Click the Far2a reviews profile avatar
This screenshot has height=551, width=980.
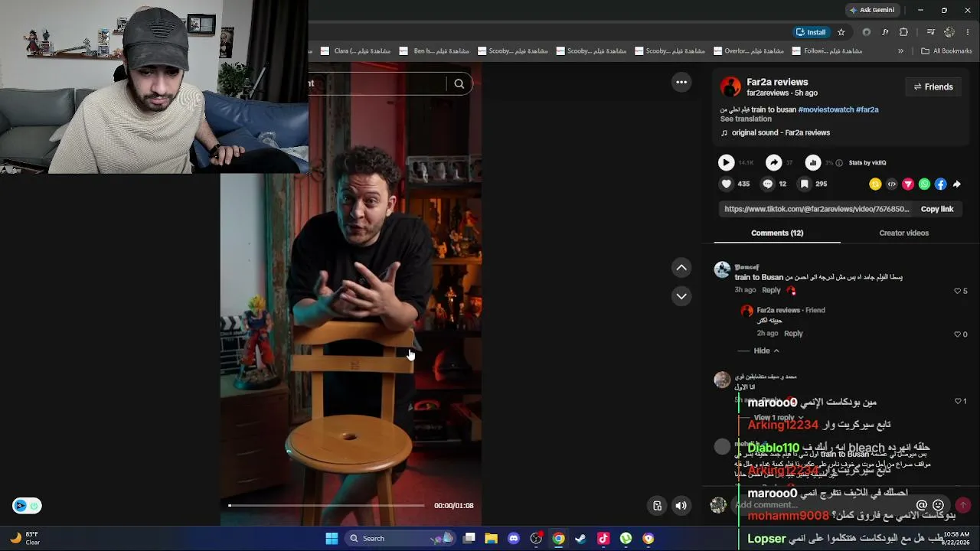click(x=730, y=86)
